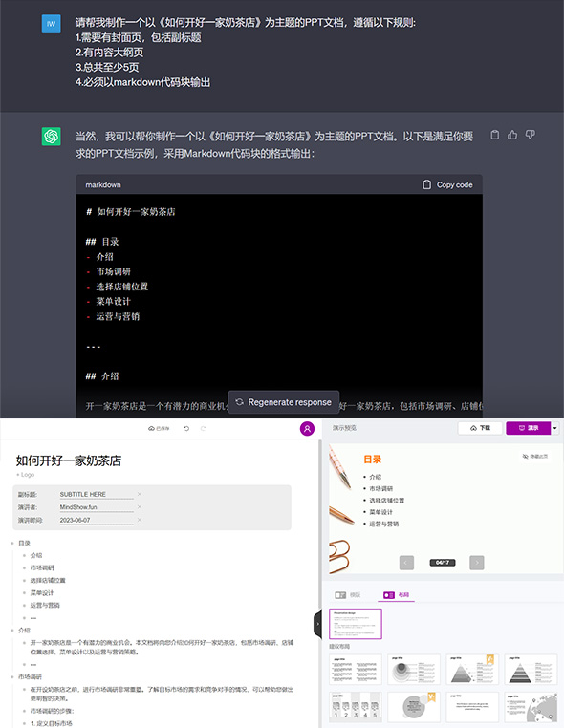
Task: Click the Regenerate response button
Action: coord(284,402)
